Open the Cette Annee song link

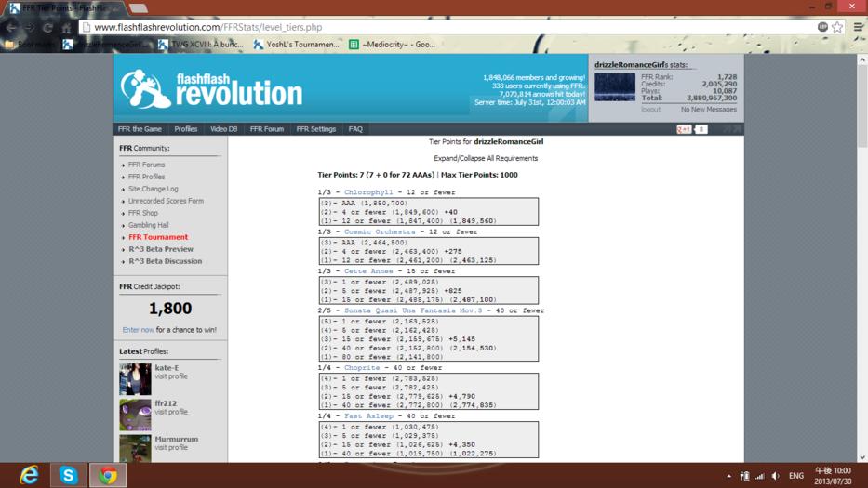[x=368, y=271]
